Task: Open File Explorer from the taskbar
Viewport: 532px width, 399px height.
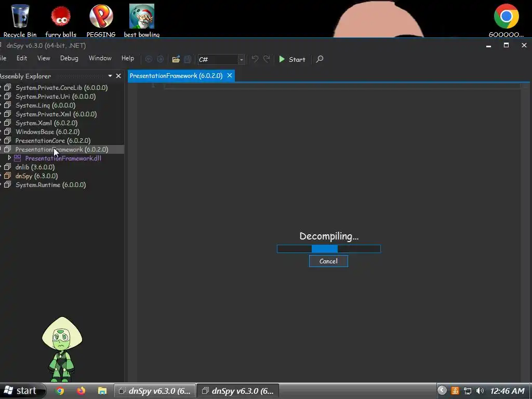Action: pos(102,391)
